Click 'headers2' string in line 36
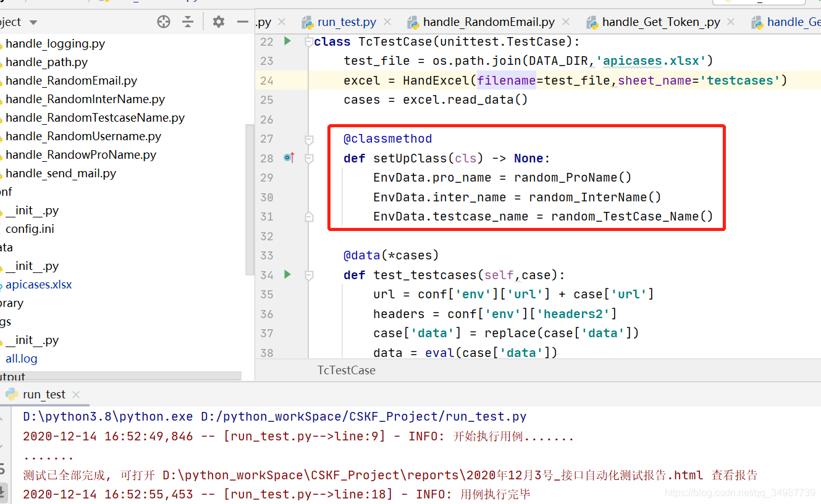The height and width of the screenshot is (504, 821). pos(573,314)
